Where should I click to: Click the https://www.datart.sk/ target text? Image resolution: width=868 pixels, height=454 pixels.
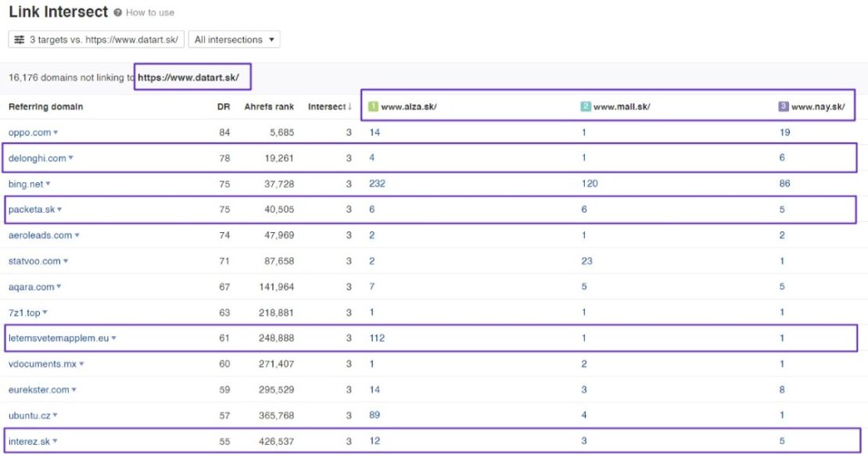tap(188, 77)
